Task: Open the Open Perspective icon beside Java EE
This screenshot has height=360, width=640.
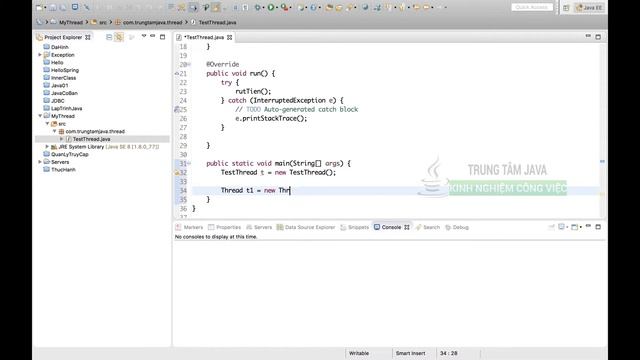Action: [x=566, y=8]
